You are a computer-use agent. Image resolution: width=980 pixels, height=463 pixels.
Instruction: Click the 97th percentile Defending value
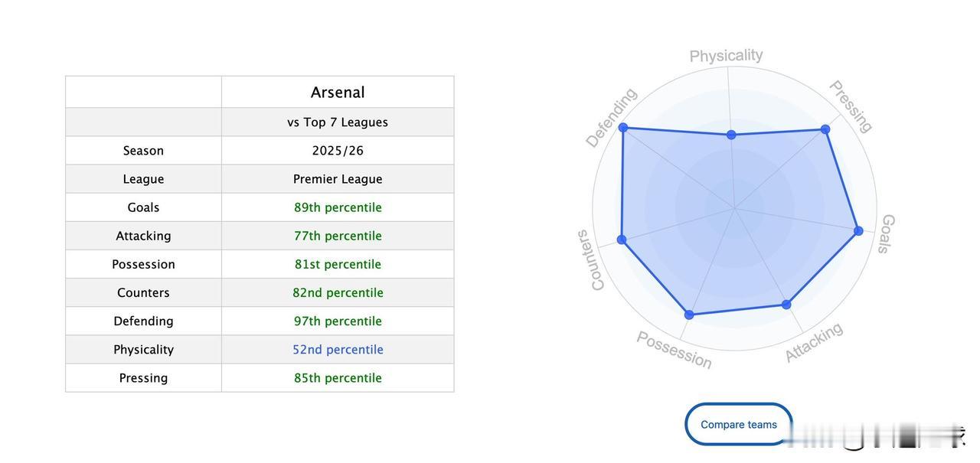point(338,321)
